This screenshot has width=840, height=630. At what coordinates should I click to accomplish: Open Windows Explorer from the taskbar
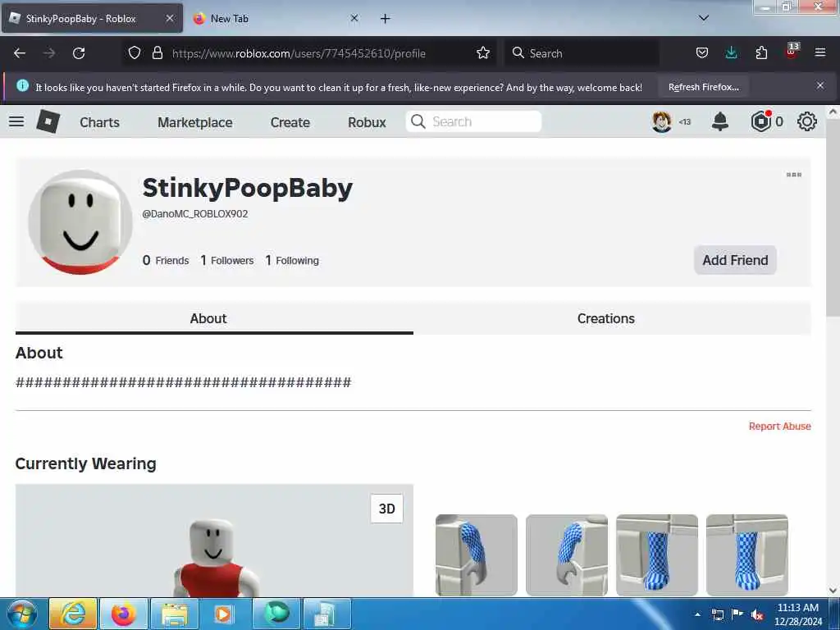point(175,614)
